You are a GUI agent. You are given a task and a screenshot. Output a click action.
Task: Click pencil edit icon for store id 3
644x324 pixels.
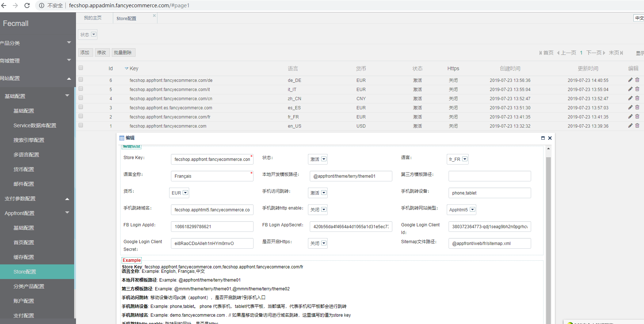point(630,107)
